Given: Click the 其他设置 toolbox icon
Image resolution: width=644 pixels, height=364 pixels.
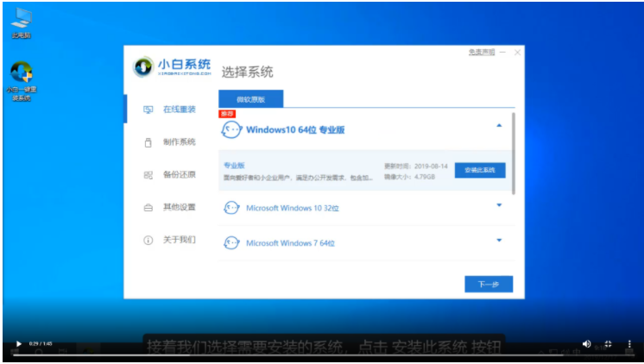Looking at the screenshot, I should [x=148, y=208].
